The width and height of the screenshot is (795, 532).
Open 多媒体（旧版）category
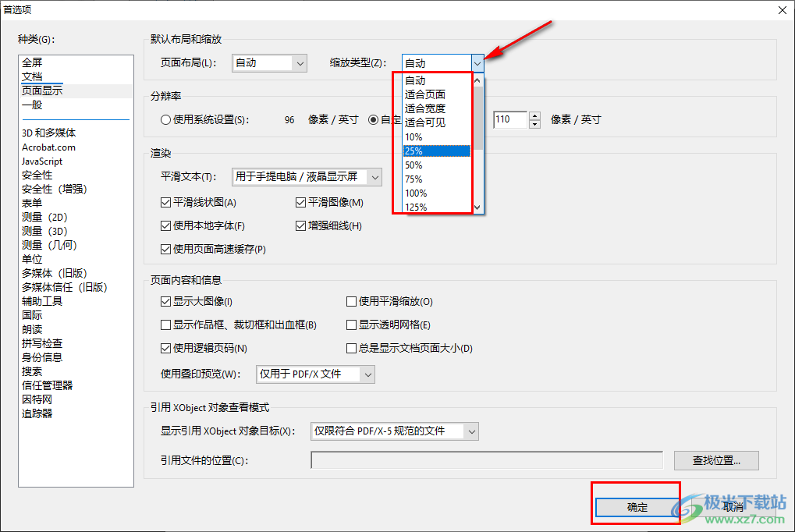point(55,273)
